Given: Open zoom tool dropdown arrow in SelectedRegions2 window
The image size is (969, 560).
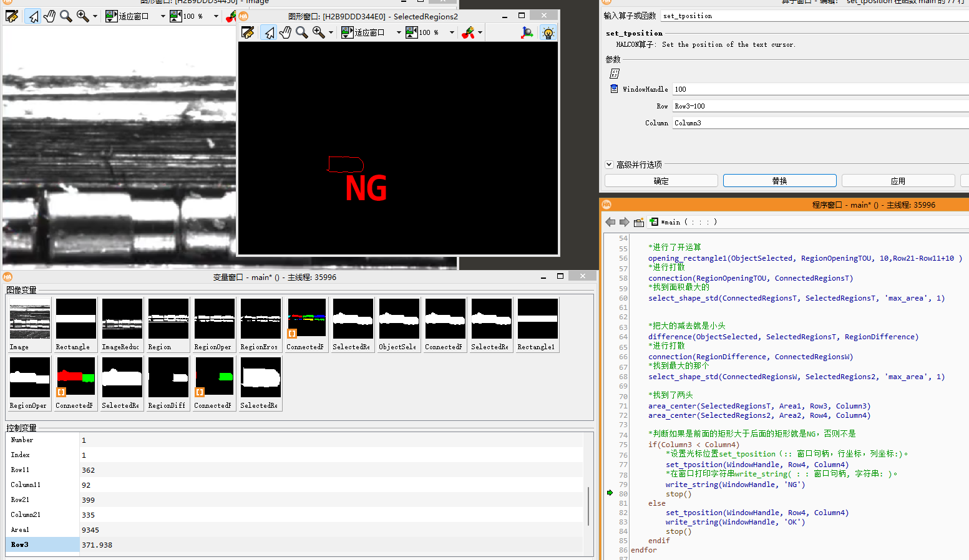Looking at the screenshot, I should (x=331, y=32).
